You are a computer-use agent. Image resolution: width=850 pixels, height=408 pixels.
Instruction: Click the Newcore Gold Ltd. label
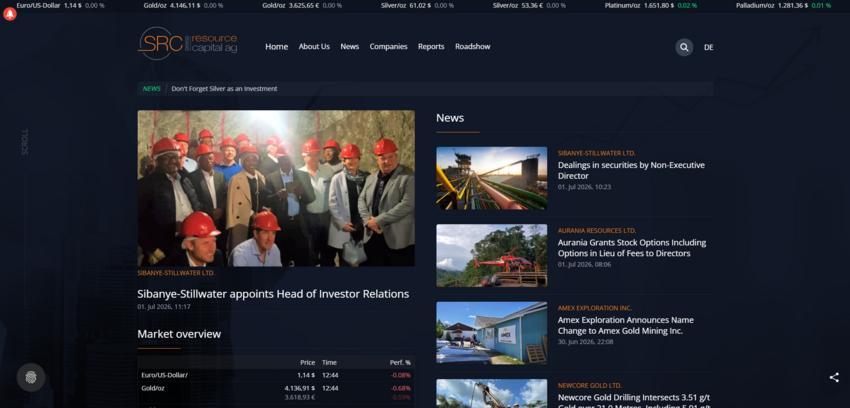[x=590, y=386]
